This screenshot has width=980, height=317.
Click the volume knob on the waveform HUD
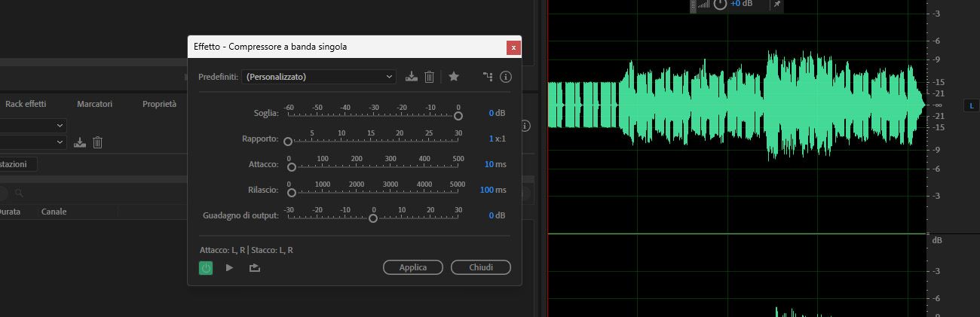pyautogui.click(x=720, y=4)
